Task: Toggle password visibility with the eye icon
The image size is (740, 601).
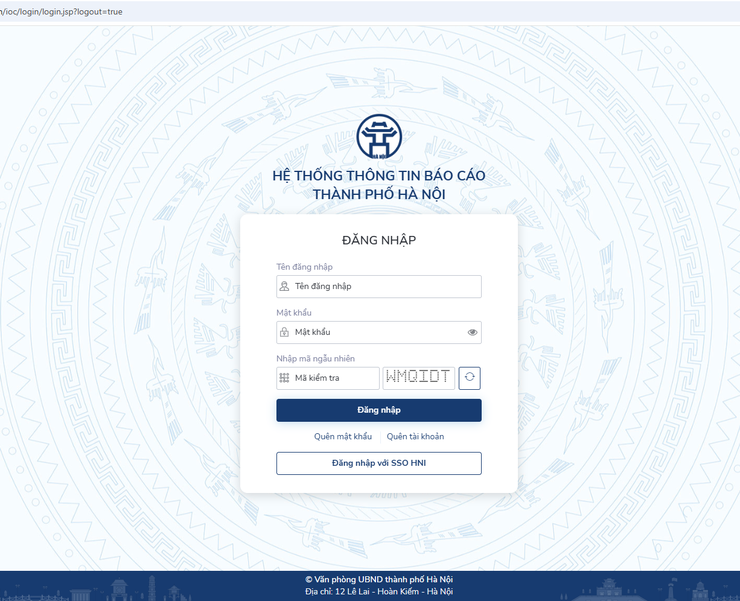Action: point(472,332)
